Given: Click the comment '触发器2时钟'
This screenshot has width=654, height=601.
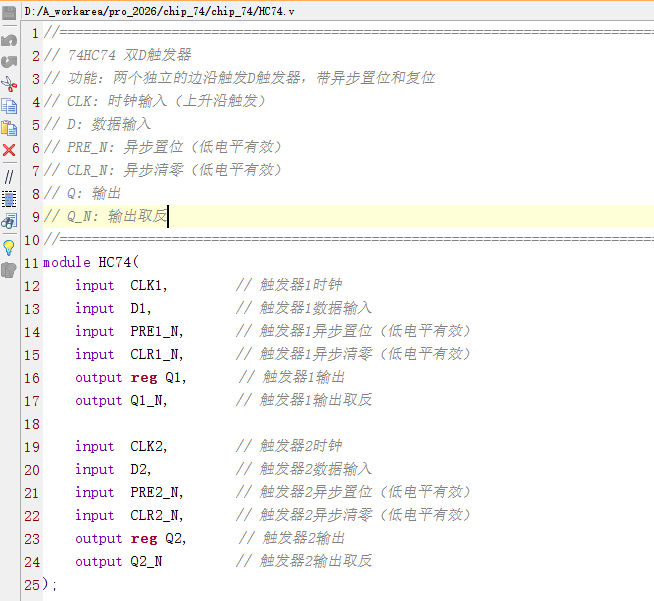Looking at the screenshot, I should 301,446.
